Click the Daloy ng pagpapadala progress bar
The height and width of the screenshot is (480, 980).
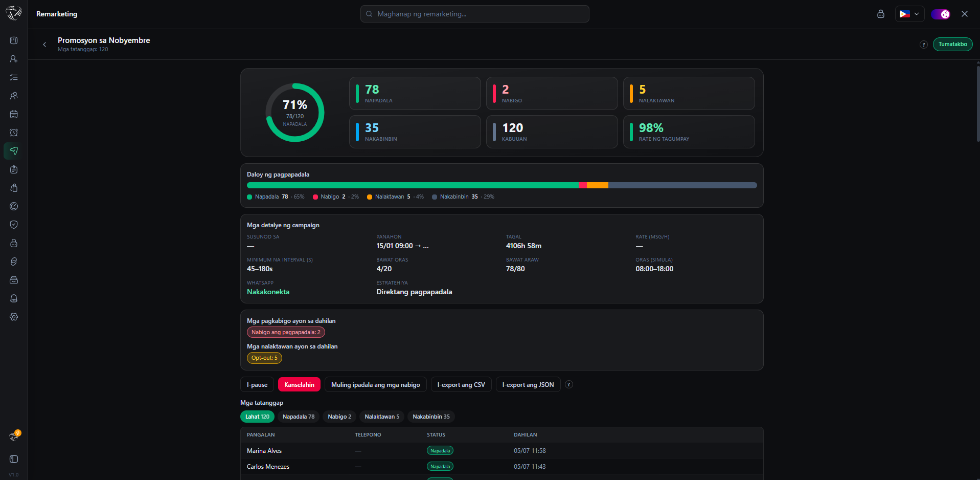click(x=502, y=185)
